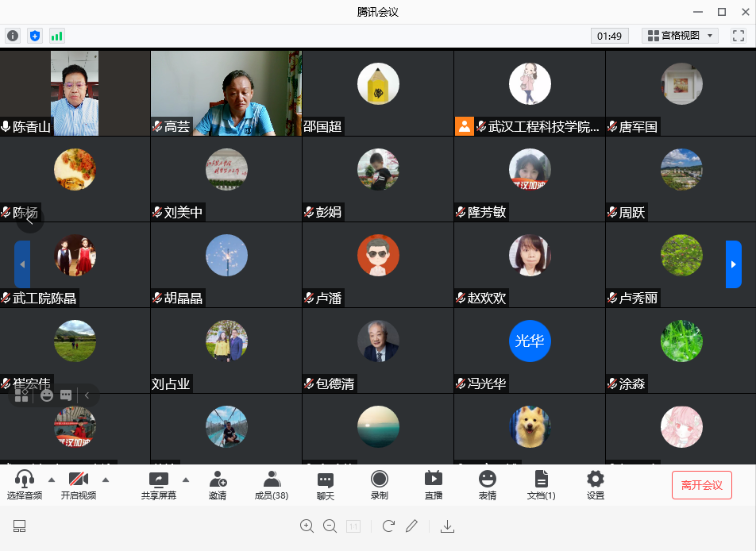
Task: Toggle camera with 开启视频 button
Action: click(x=79, y=484)
